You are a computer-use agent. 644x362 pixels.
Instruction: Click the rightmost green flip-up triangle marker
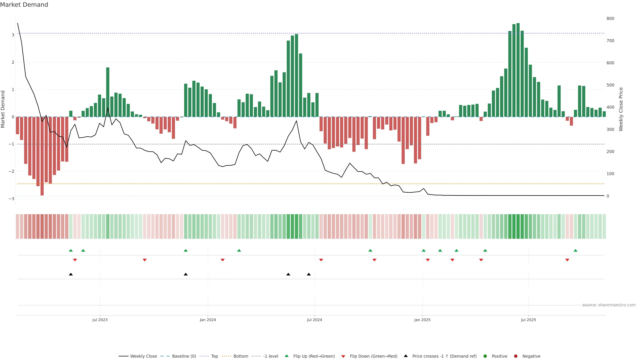pyautogui.click(x=575, y=250)
